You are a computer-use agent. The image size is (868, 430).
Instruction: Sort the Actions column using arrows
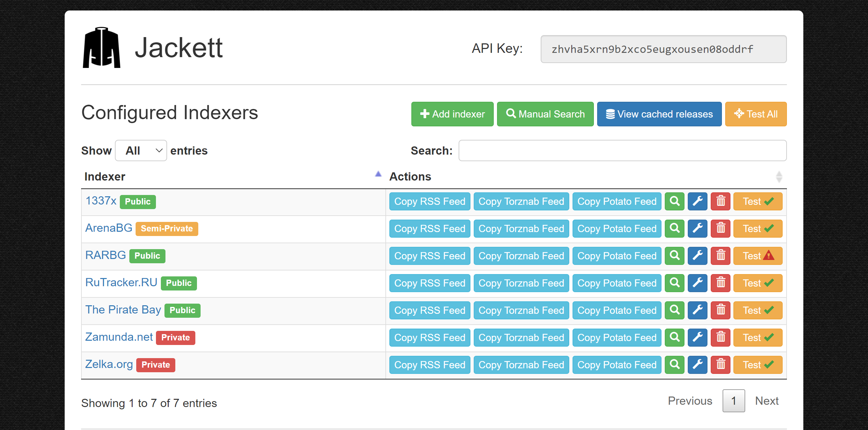779,177
